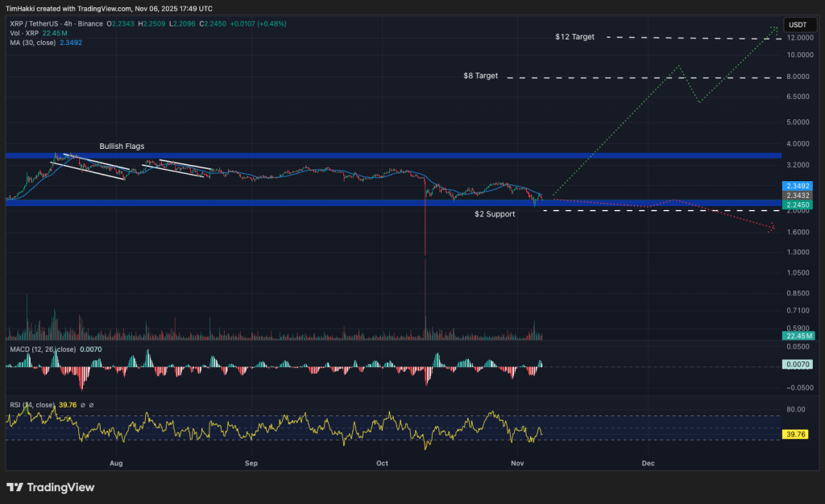Select the Oct label on the time axis

pyautogui.click(x=382, y=464)
